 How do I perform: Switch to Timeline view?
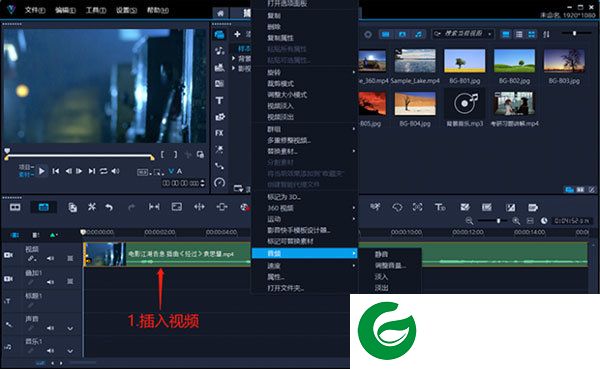44,207
